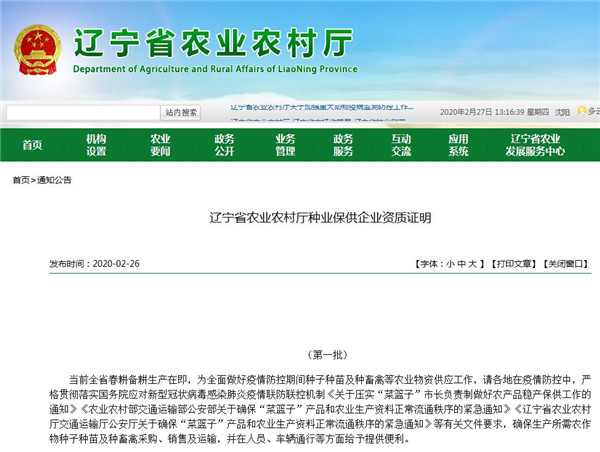Viewport: 600px width, 452px height.
Task: Click the national emblem logo
Action: pyautogui.click(x=36, y=43)
